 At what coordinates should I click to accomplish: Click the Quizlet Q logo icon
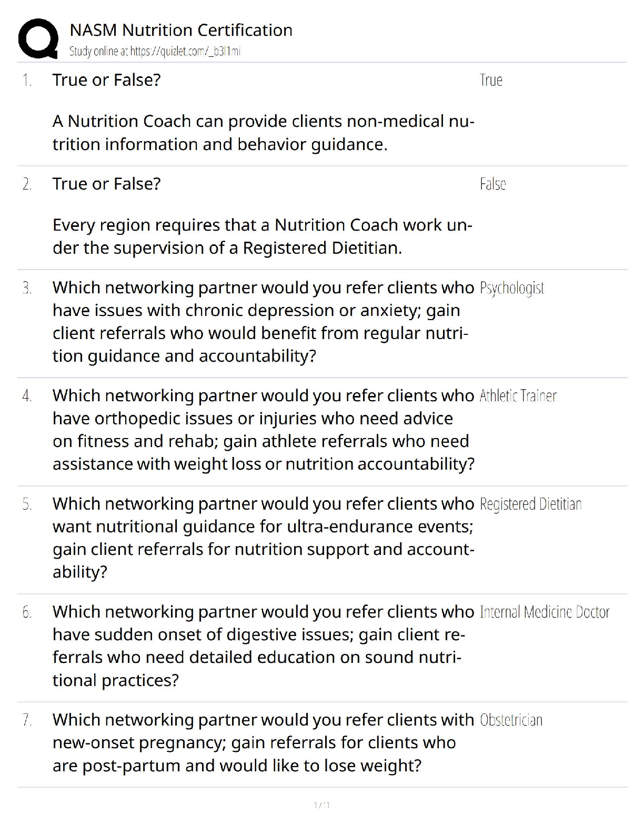pos(38,38)
